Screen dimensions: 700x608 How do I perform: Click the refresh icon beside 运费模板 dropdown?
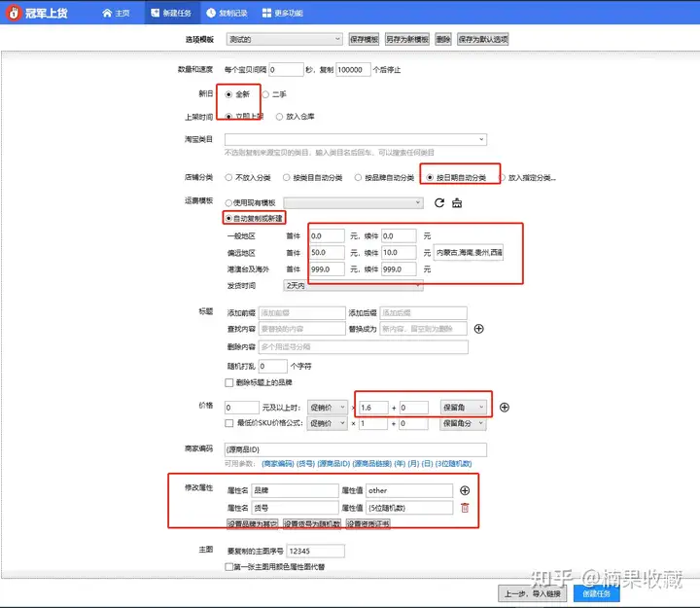click(439, 202)
